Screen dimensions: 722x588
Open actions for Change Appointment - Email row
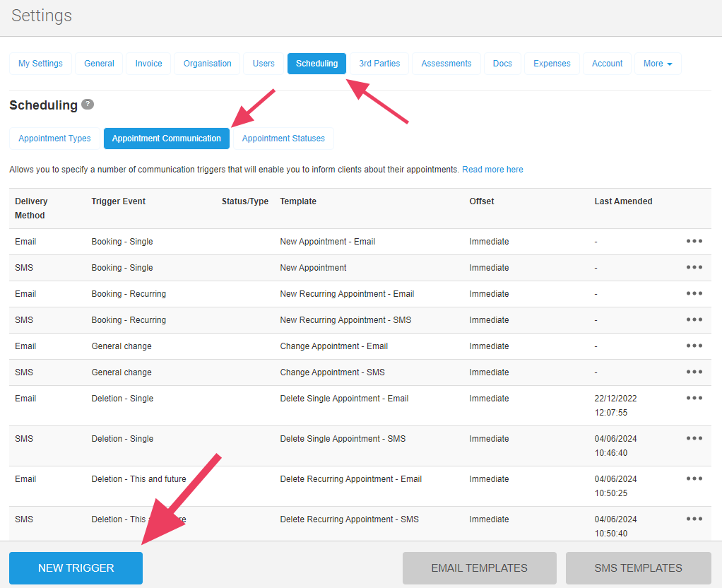tap(694, 346)
